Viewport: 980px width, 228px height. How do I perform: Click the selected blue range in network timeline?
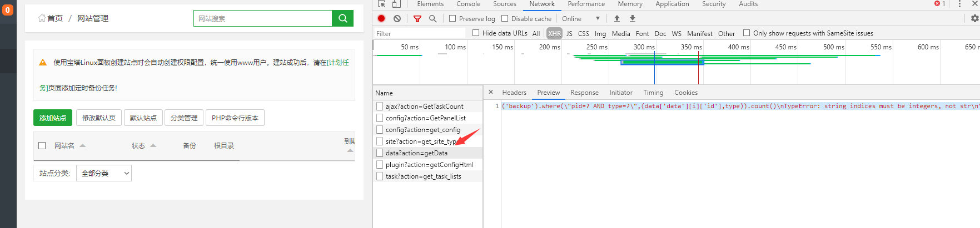[662, 62]
